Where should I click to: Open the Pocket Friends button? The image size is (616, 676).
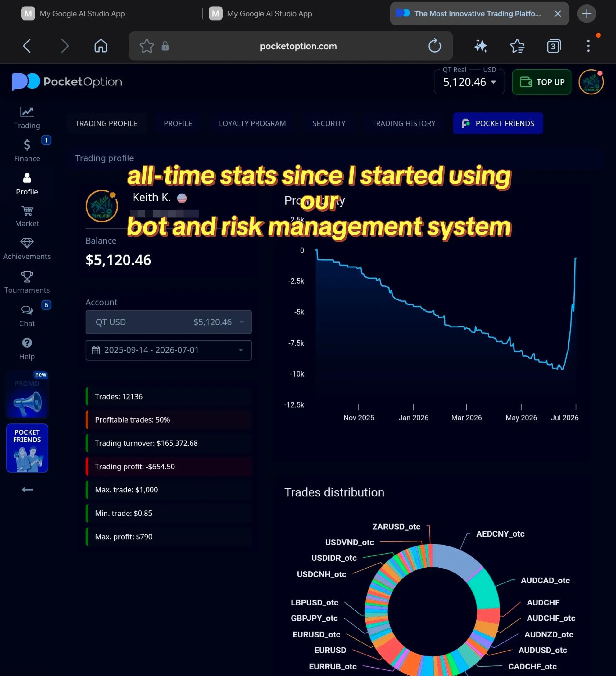(498, 123)
